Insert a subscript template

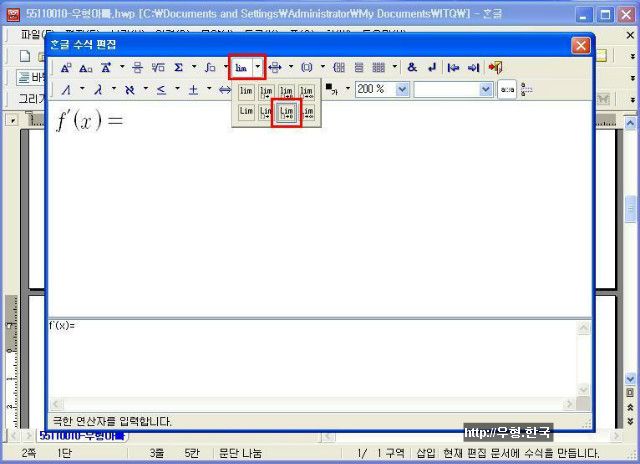coord(85,68)
